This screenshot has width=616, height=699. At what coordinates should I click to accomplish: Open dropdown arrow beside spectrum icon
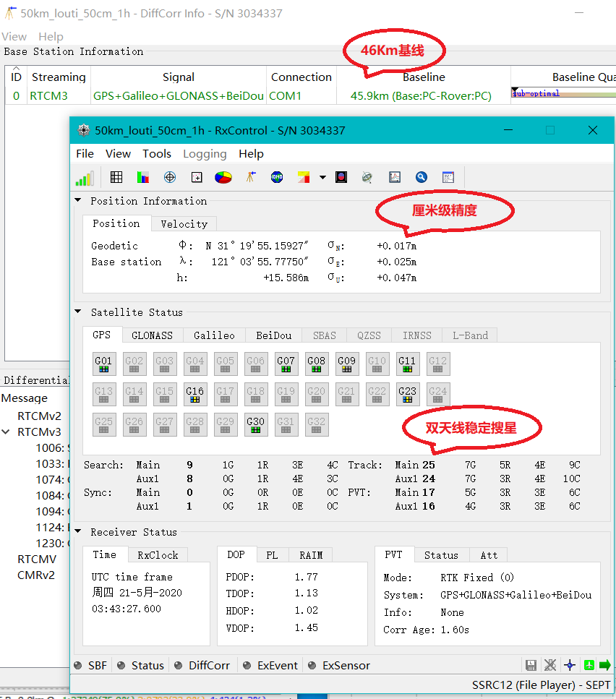pyautogui.click(x=322, y=177)
